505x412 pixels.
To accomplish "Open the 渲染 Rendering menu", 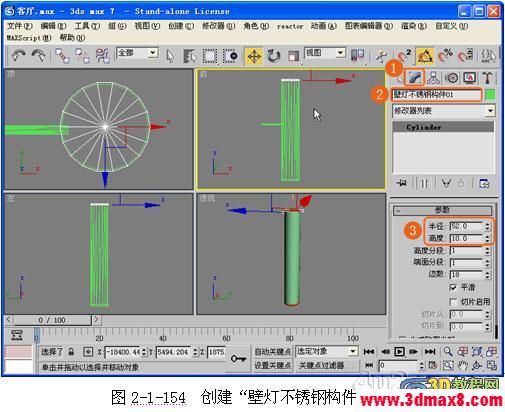I will (414, 26).
